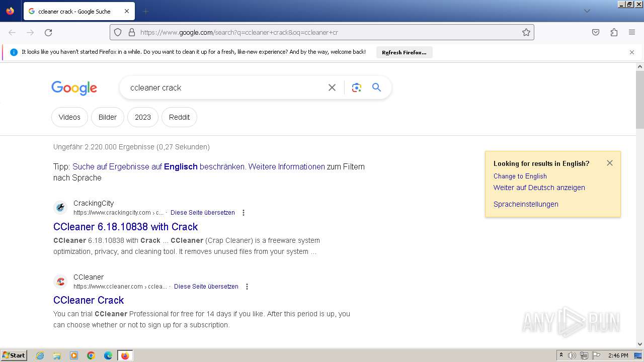Open CCleaner 6.18.10838 with Crack result
Screen dimensions: 644x362
[x=126, y=226]
